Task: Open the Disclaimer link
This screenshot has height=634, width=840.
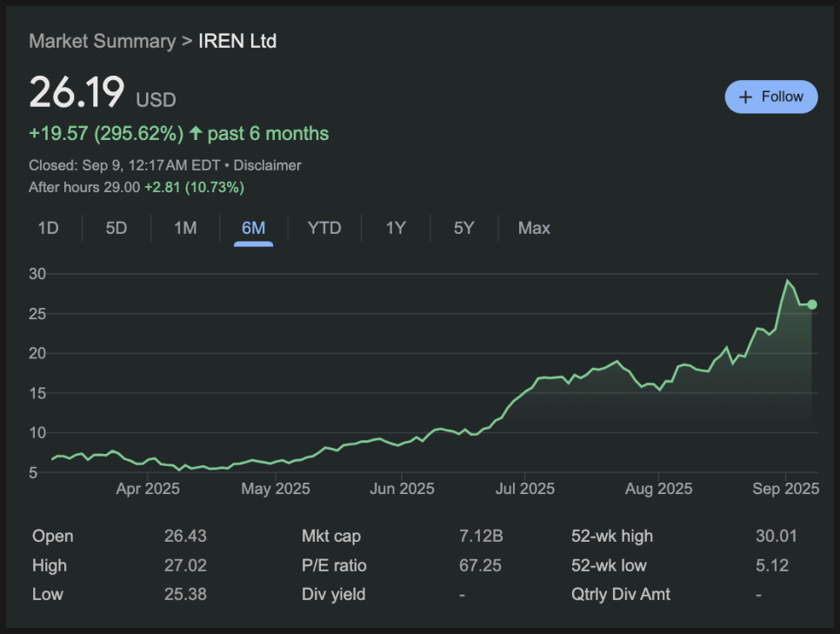Action: 267,165
